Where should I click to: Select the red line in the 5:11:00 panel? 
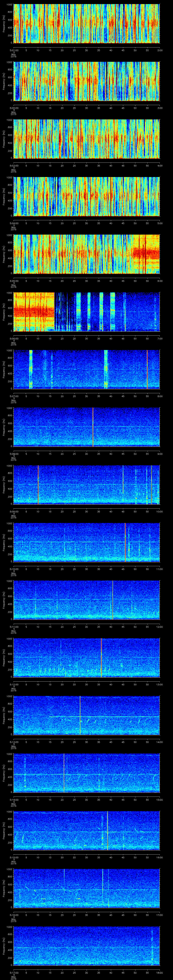113,600
